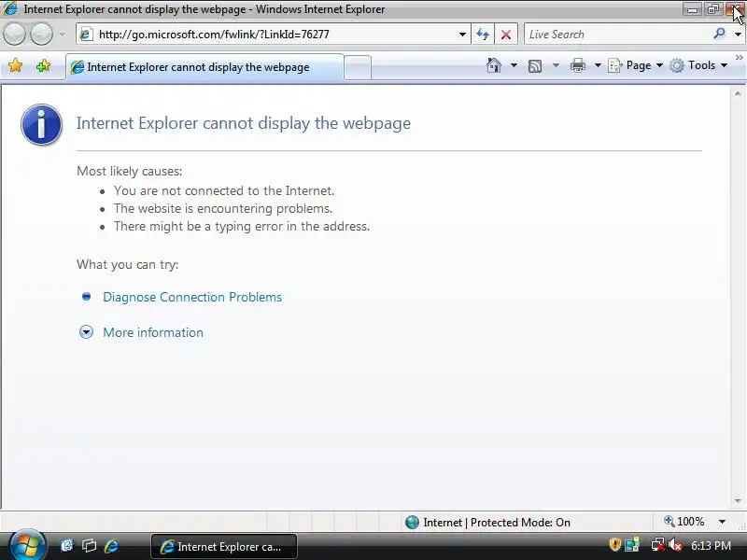The height and width of the screenshot is (560, 747).
Task: Click the Back navigation button
Action: pyautogui.click(x=15, y=35)
